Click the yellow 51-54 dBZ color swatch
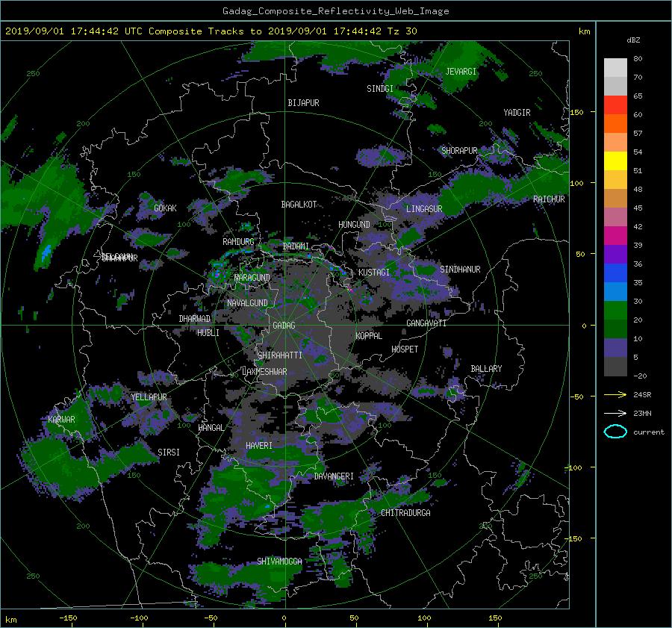672x628 pixels. (x=615, y=161)
